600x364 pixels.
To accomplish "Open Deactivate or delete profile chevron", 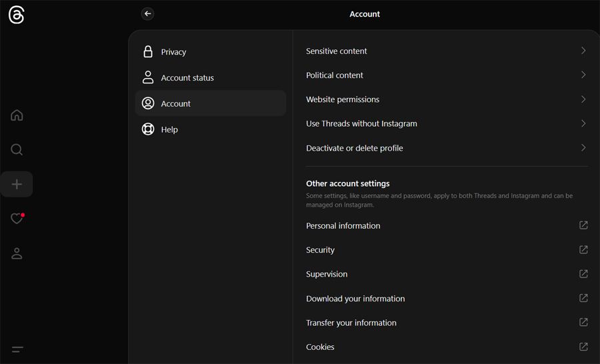I will tap(583, 148).
